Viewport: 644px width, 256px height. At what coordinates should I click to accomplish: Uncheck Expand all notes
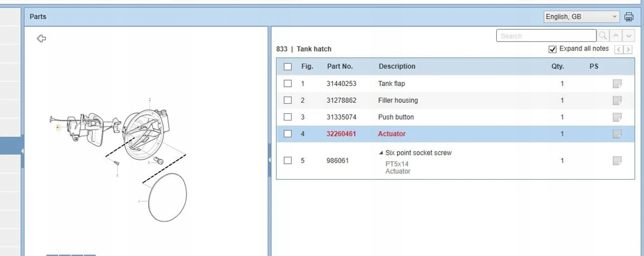tap(552, 49)
